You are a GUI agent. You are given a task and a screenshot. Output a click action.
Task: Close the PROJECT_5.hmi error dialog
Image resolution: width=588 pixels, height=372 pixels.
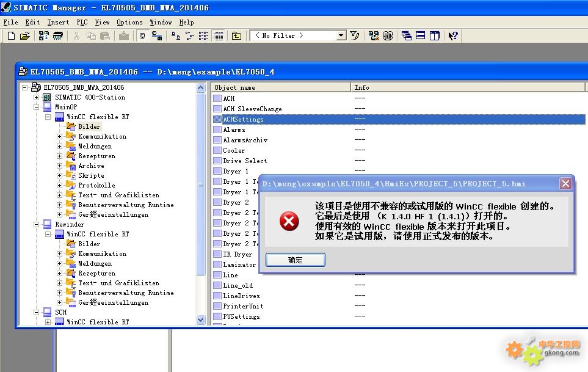(565, 184)
